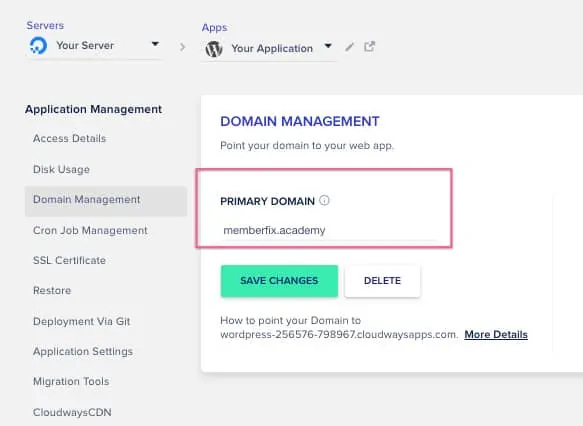Expand the Your Server dropdown arrow
The height and width of the screenshot is (426, 583).
coord(155,44)
